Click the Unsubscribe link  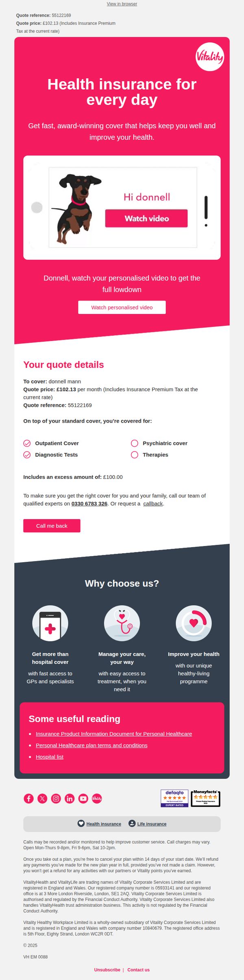pyautogui.click(x=107, y=970)
